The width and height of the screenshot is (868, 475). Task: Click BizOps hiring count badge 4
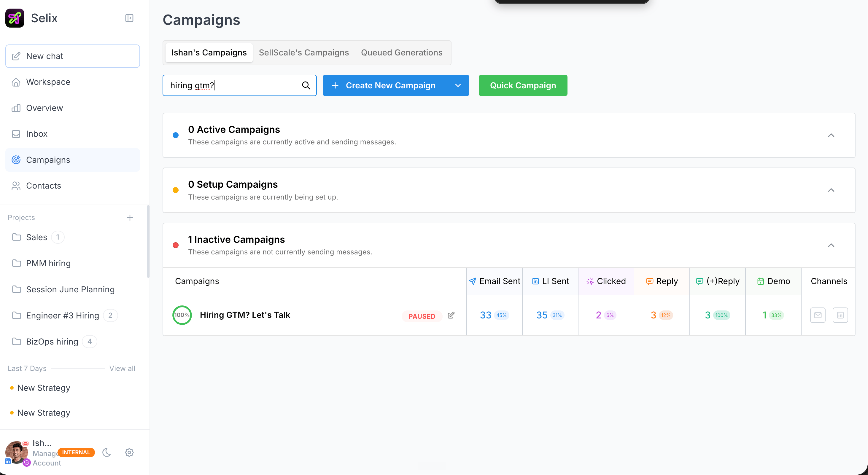pos(90,342)
